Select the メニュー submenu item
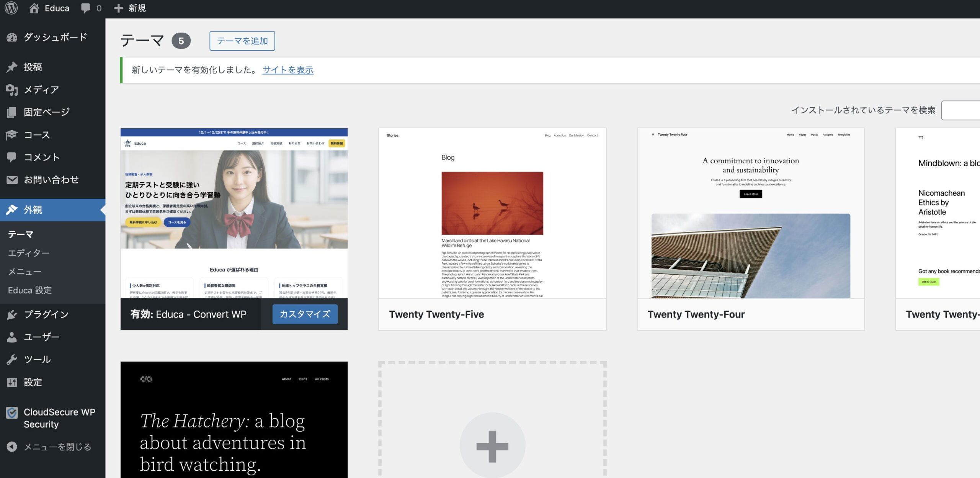 (24, 272)
